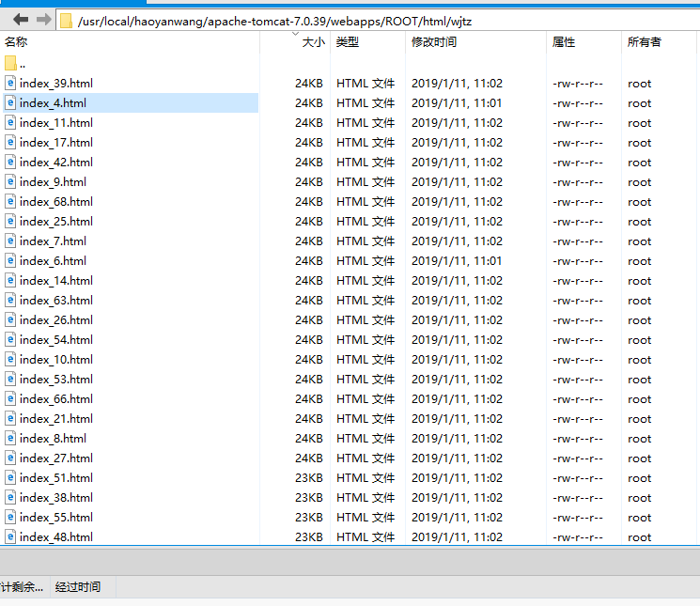The width and height of the screenshot is (700, 606).
Task: Click the modified time of index_25.html
Action: coord(458,222)
